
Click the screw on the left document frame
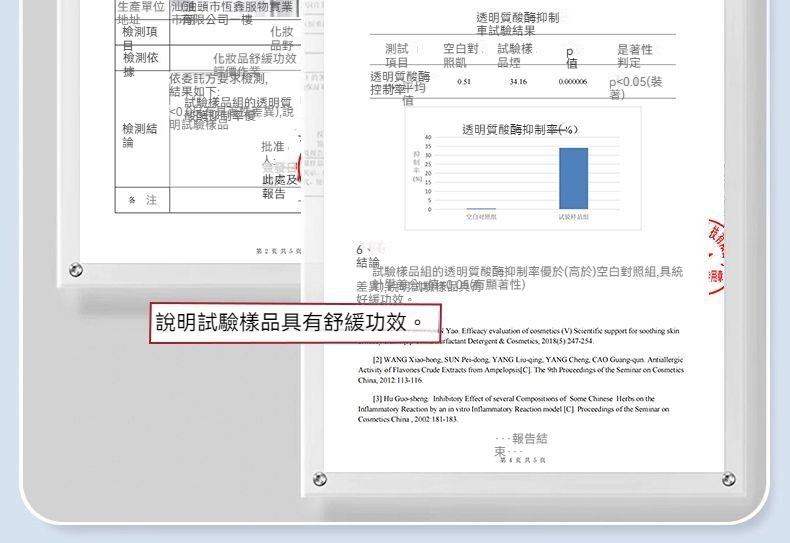click(76, 270)
